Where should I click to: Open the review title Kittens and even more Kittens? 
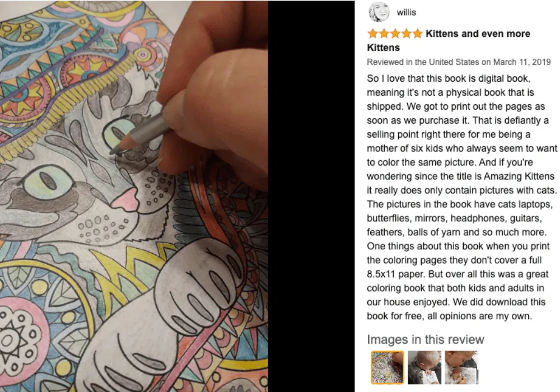tap(449, 41)
